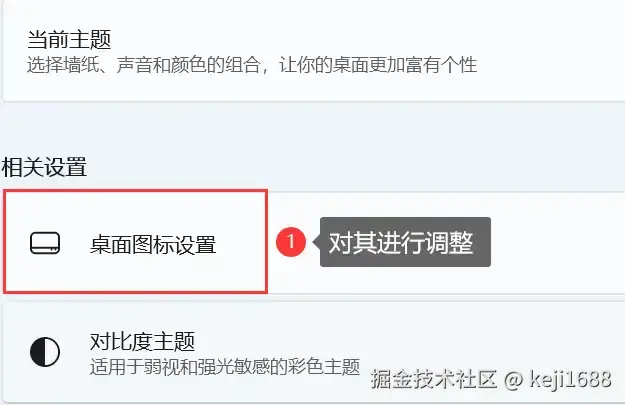Click the 适用于弱视和强光敏感的彩色主题 subtitle
Screen dimensions: 625x405
tap(225, 367)
